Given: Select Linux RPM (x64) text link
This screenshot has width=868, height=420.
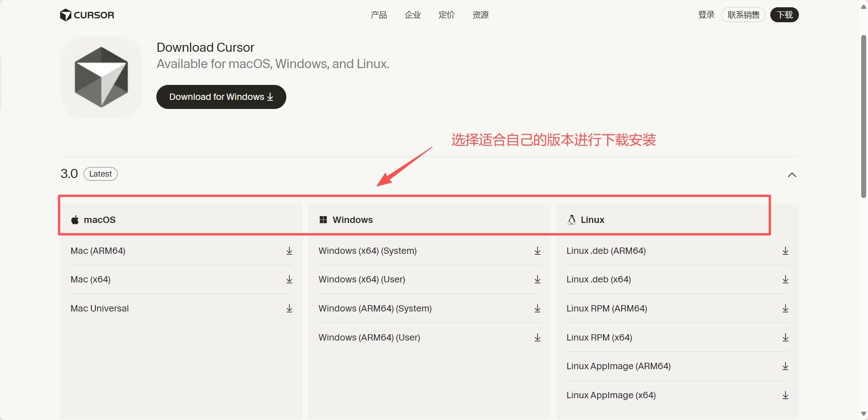Looking at the screenshot, I should pyautogui.click(x=599, y=337).
